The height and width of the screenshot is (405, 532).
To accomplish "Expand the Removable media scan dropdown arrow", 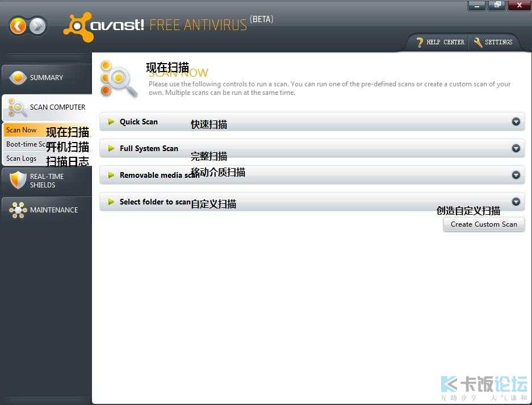I will 516,175.
